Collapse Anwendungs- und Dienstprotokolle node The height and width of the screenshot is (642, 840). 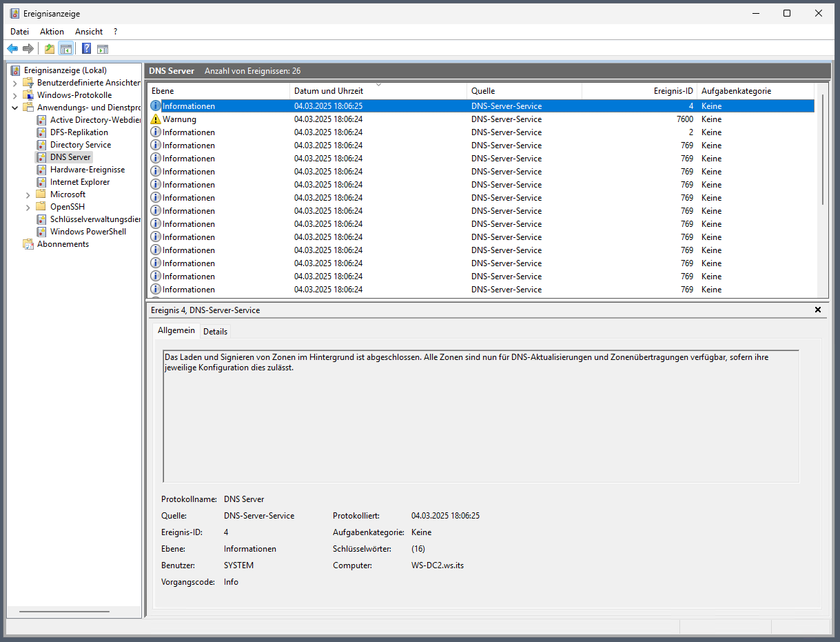(x=15, y=108)
